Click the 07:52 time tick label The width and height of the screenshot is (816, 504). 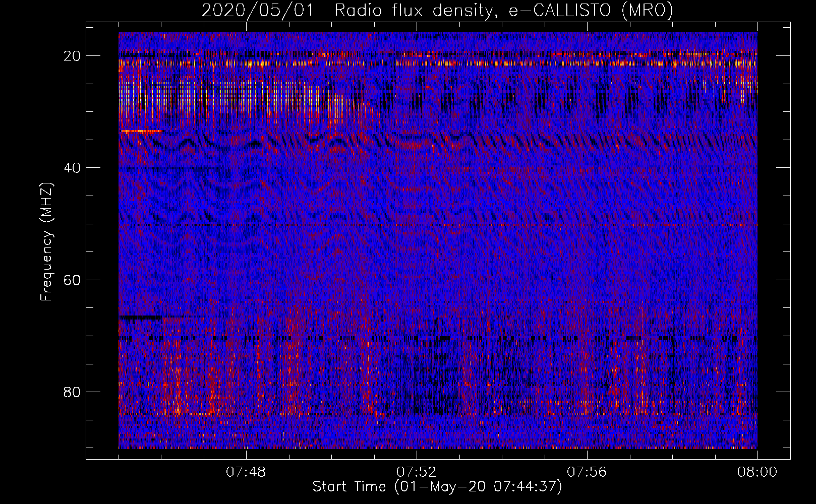pos(417,472)
